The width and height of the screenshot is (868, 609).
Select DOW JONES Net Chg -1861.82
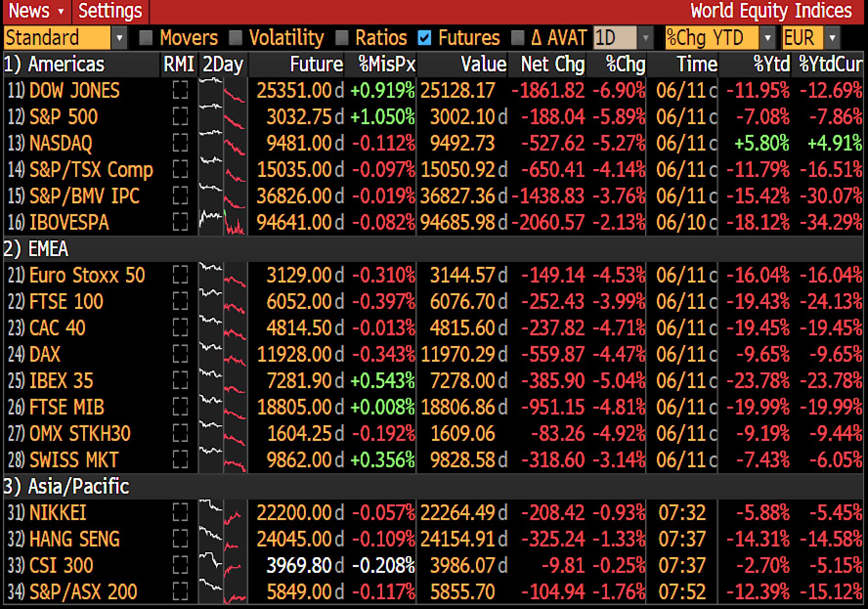point(548,90)
